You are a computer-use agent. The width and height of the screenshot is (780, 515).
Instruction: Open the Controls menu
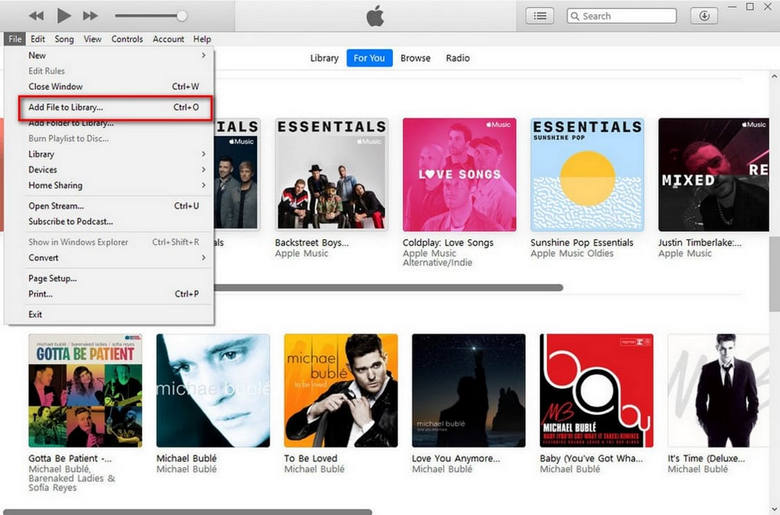pyautogui.click(x=127, y=39)
